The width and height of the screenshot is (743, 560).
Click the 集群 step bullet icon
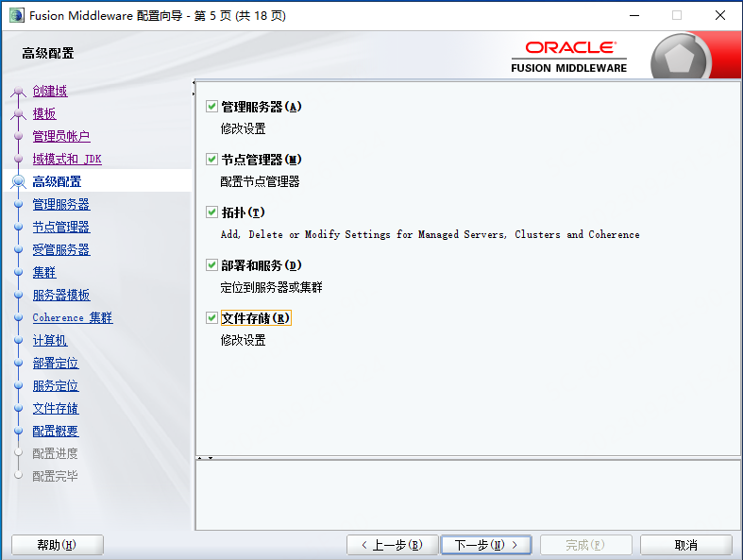coord(19,272)
